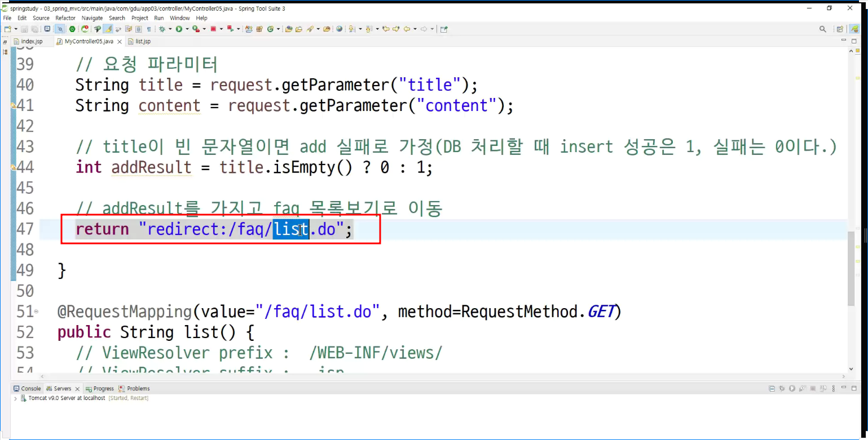This screenshot has width=868, height=440.
Task: Start the server in debug mode icon
Action: click(782, 388)
